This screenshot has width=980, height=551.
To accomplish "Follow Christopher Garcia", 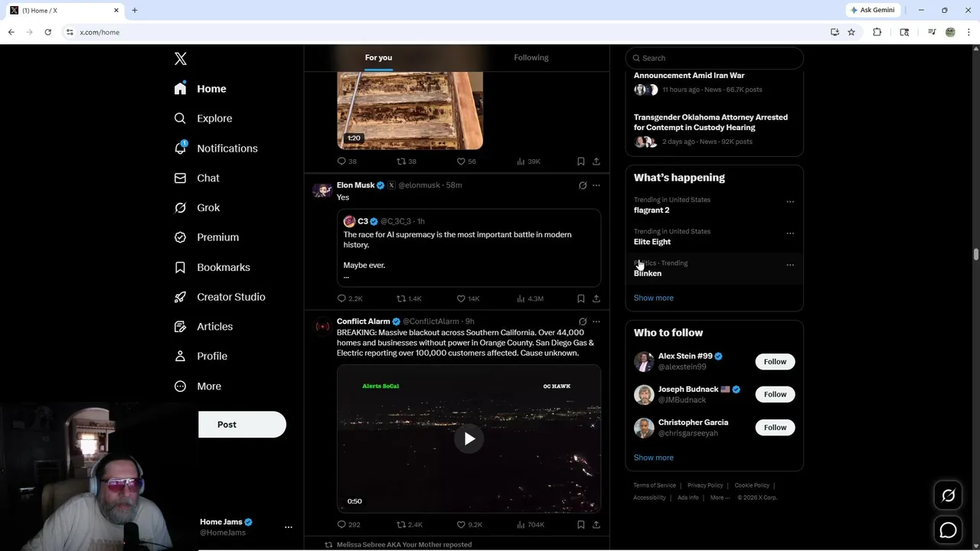I will click(x=775, y=427).
